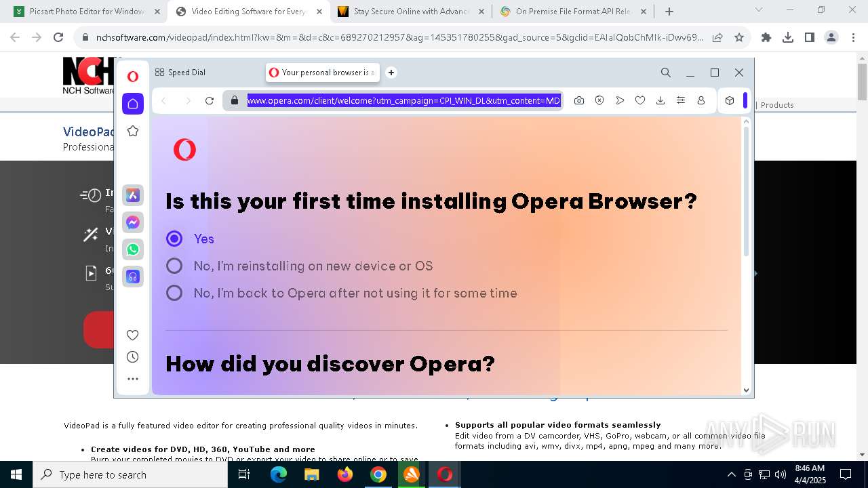This screenshot has height=488, width=868.
Task: Bookmark NCH page with Chrome star
Action: click(x=739, y=38)
